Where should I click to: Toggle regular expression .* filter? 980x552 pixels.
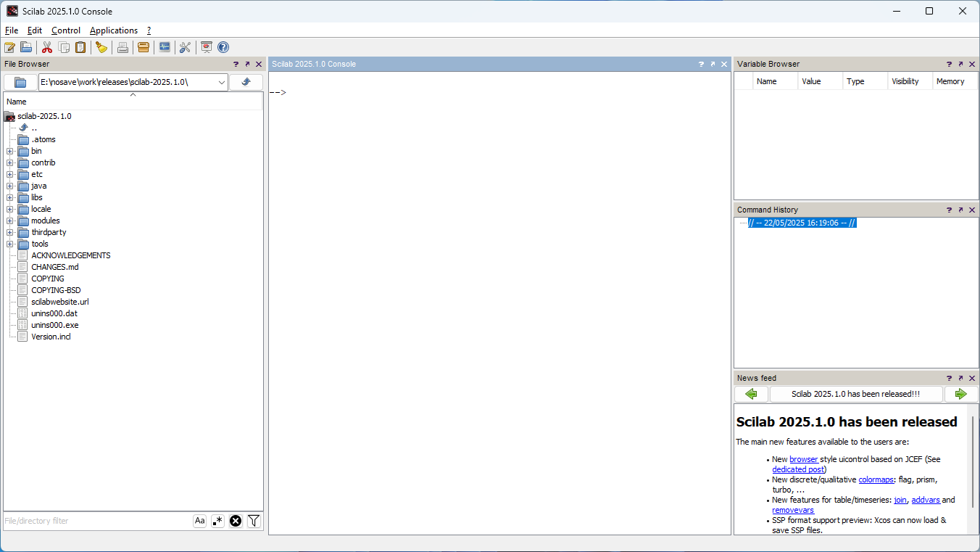pos(217,521)
